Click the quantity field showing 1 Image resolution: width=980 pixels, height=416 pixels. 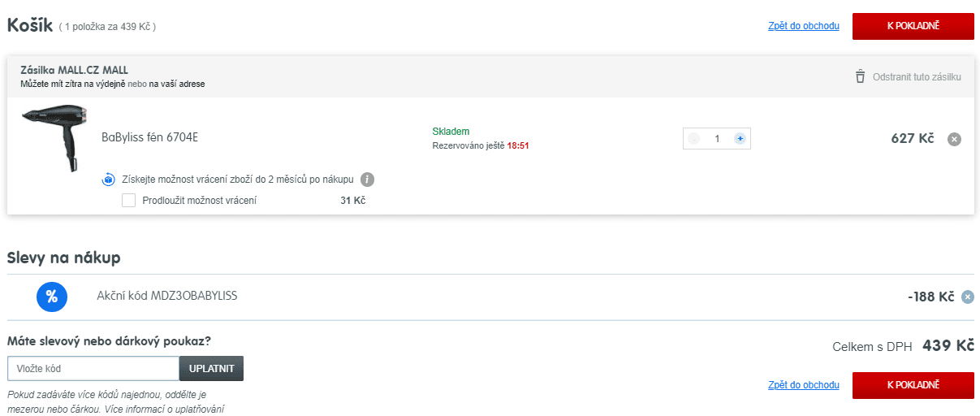717,139
